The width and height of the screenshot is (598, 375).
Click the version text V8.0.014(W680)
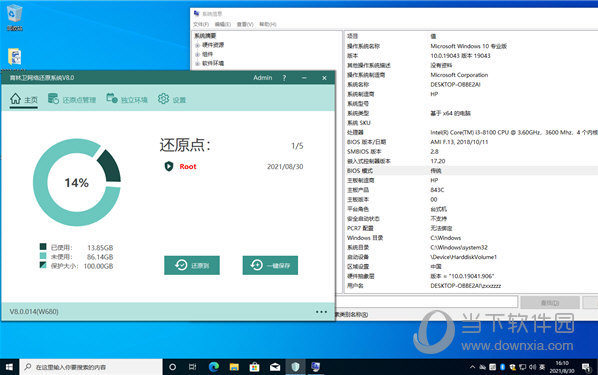click(x=34, y=312)
